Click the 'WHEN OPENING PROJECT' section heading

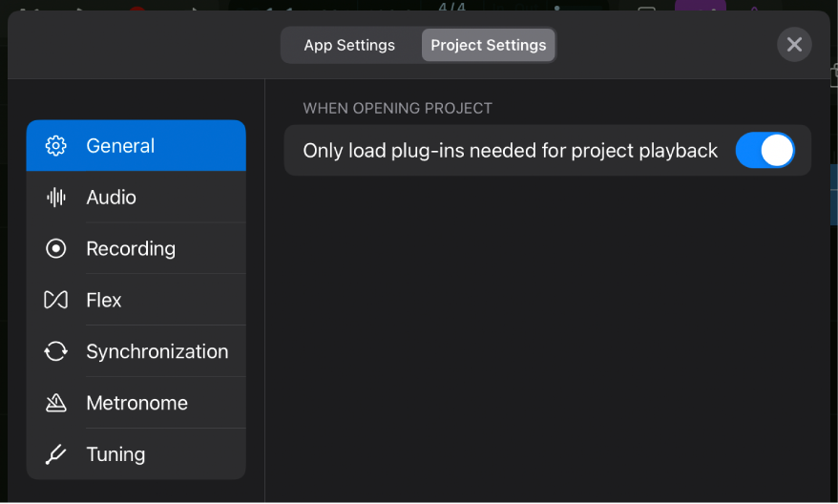tap(398, 109)
